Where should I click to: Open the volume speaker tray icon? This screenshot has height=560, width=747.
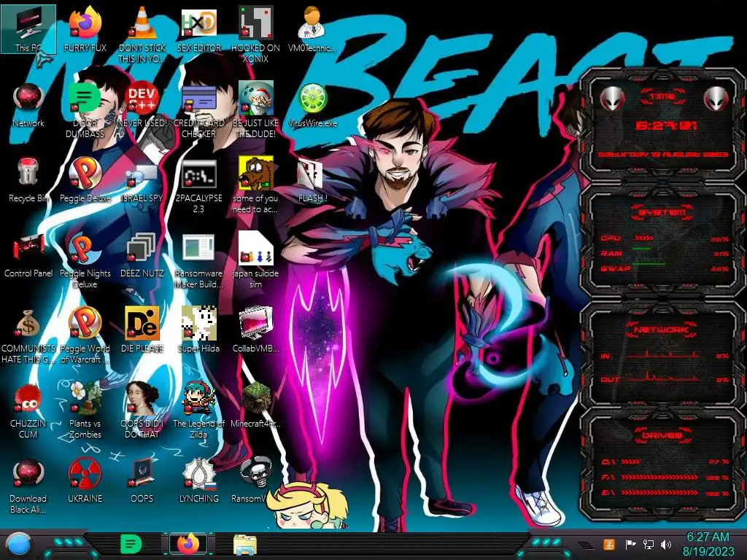point(666,544)
